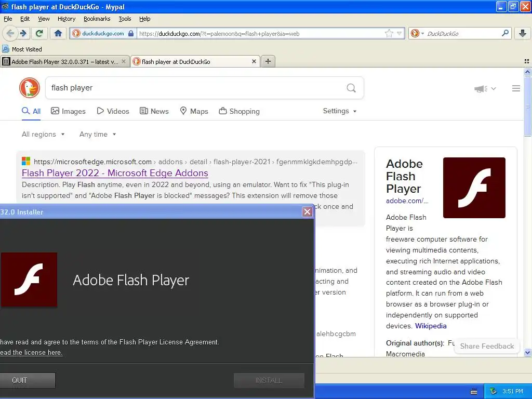Select the flash player at DuckDuckGo tab

[195, 61]
